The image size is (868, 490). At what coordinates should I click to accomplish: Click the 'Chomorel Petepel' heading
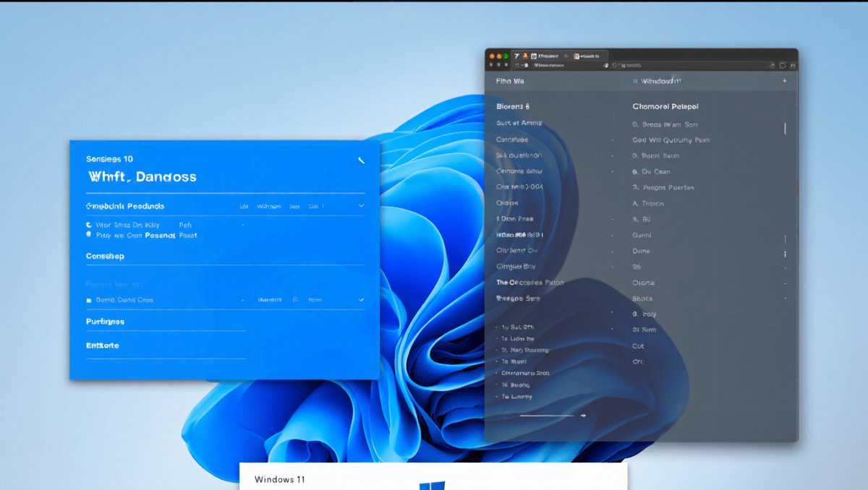665,106
